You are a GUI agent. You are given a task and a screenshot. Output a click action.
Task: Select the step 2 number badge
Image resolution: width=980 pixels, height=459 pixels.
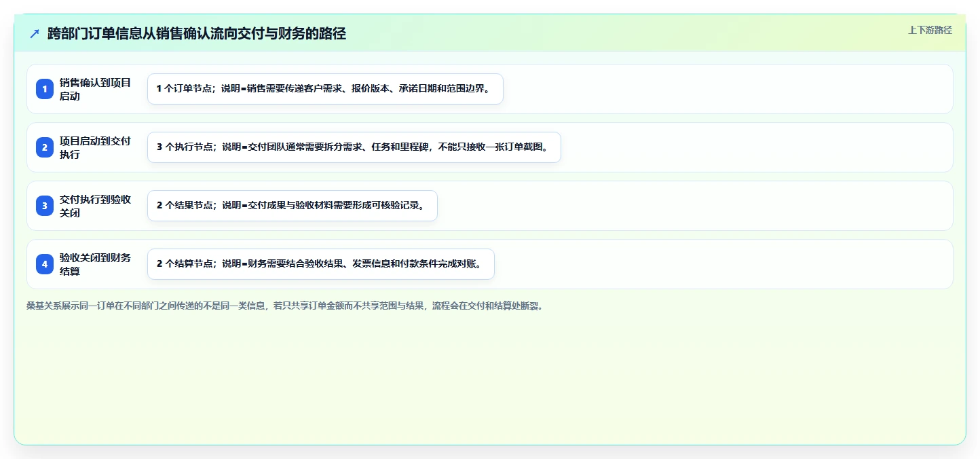pyautogui.click(x=45, y=147)
